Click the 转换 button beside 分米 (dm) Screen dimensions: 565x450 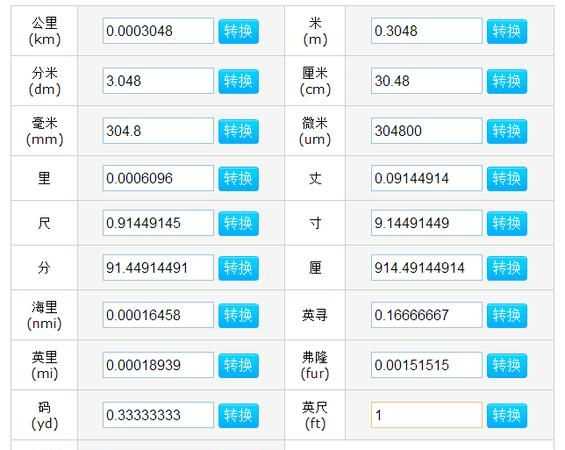point(239,81)
